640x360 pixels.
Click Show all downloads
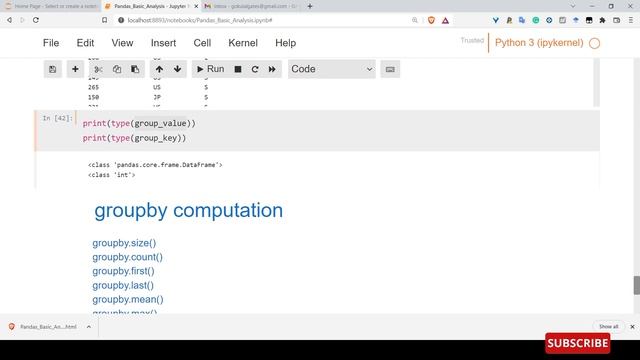coord(608,327)
